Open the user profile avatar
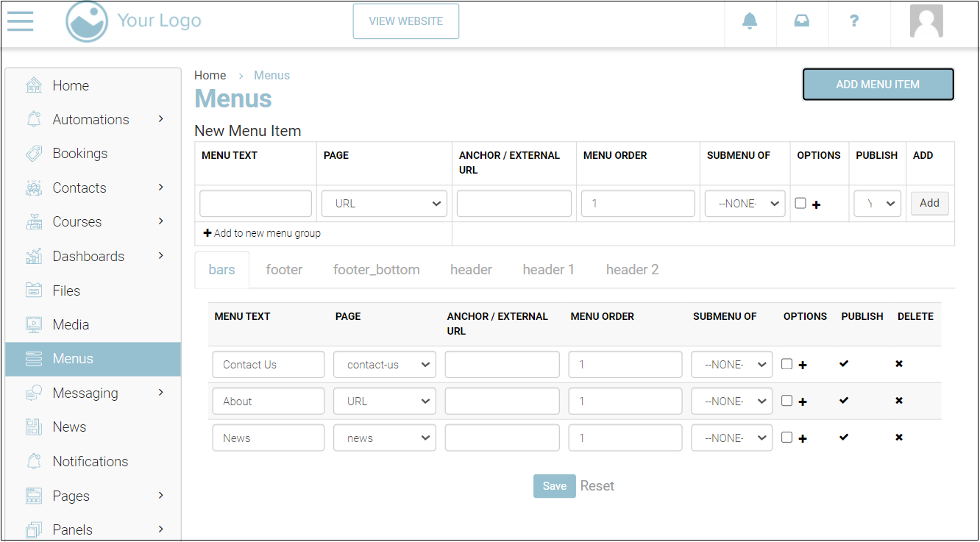This screenshot has width=980, height=542. tap(926, 21)
